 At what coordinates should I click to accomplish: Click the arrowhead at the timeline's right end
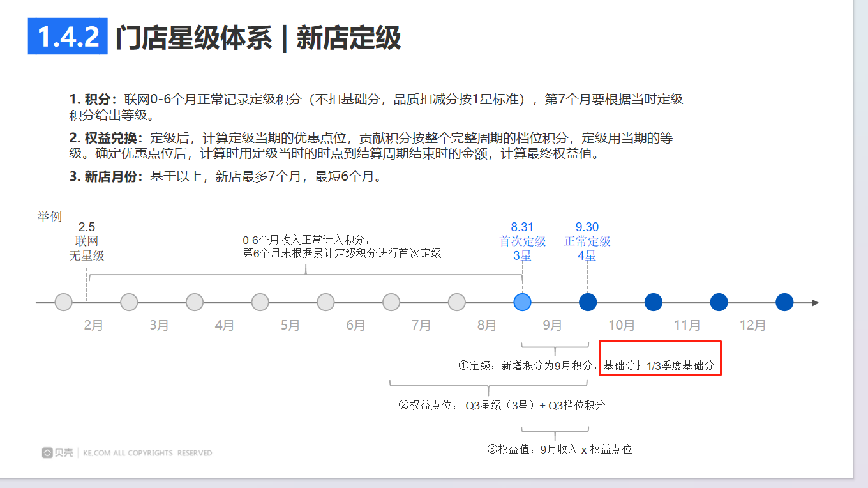pos(815,302)
